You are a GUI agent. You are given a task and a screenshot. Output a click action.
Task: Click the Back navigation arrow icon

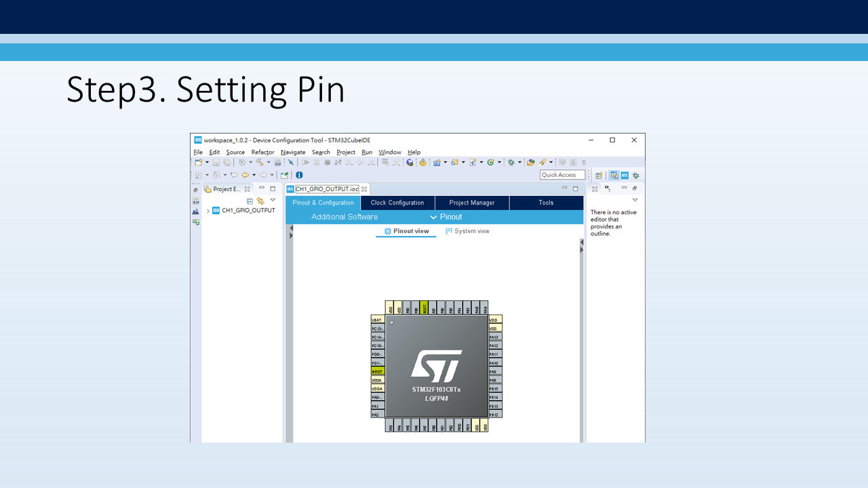(x=245, y=175)
